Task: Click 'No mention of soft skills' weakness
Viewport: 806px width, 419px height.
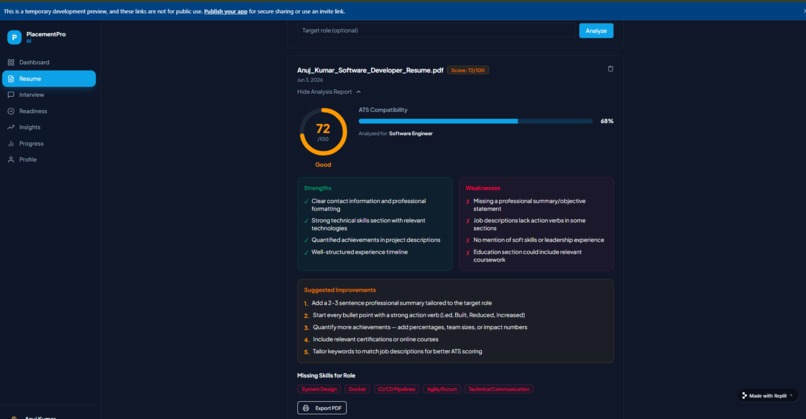Action: pos(539,240)
